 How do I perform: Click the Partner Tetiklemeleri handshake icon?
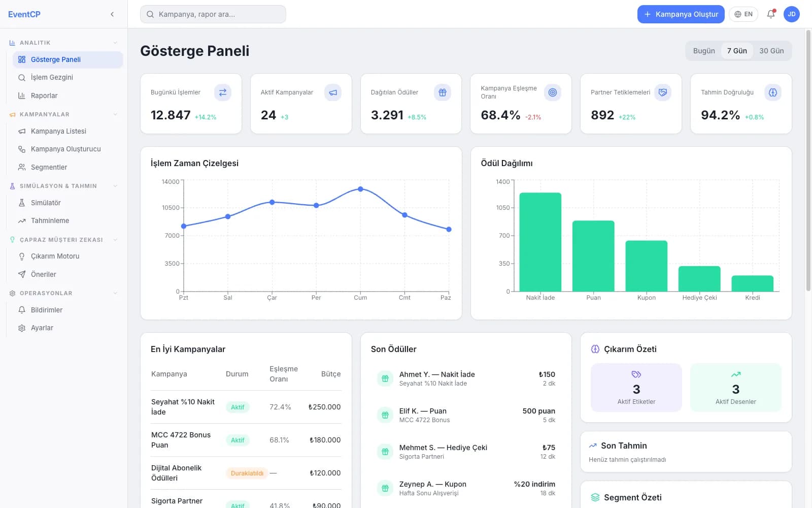(x=663, y=92)
